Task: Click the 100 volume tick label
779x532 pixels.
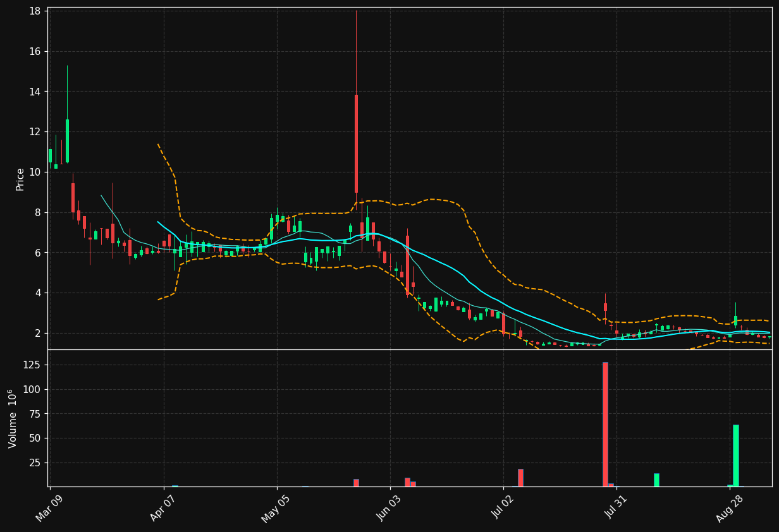Action: click(x=33, y=389)
